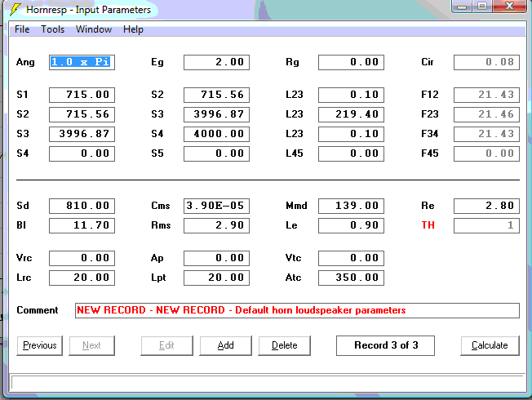Click the Bl field with 11.70
Screen dimensions: 532x400
click(x=82, y=226)
